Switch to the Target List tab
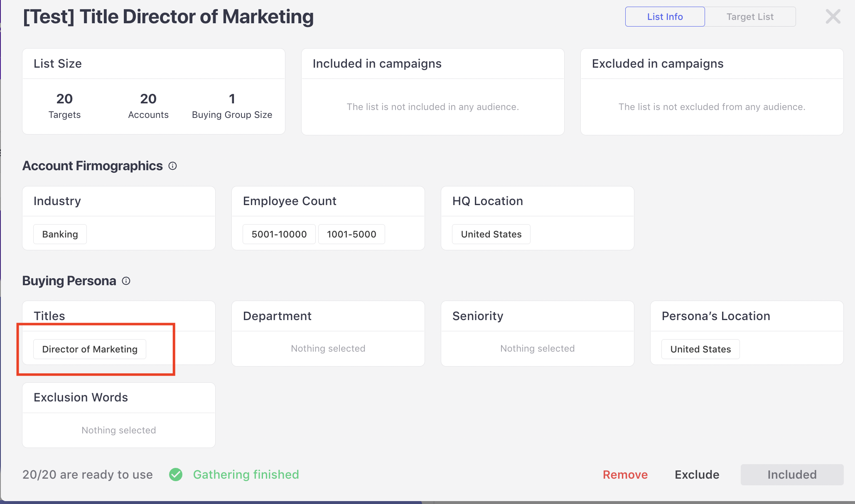 pyautogui.click(x=749, y=17)
